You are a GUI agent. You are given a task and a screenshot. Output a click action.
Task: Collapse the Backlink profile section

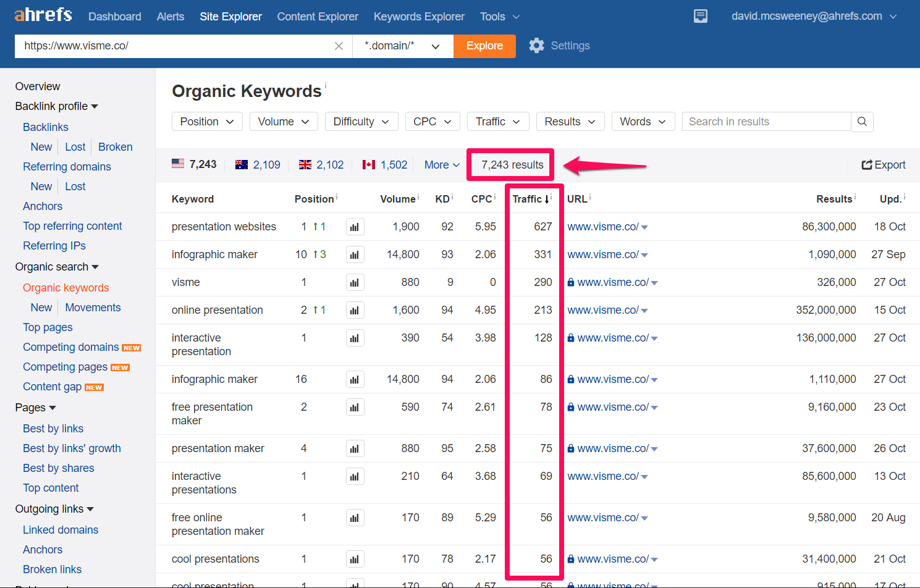(x=57, y=106)
